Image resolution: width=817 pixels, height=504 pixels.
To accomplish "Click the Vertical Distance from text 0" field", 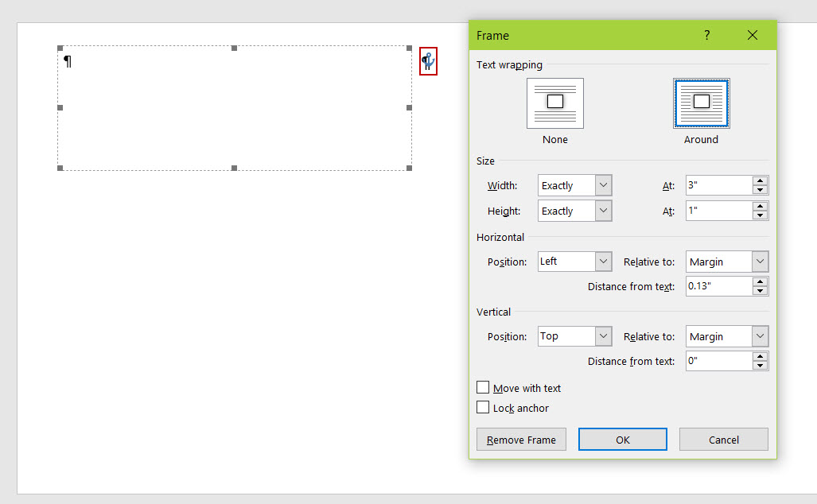I will (719, 361).
